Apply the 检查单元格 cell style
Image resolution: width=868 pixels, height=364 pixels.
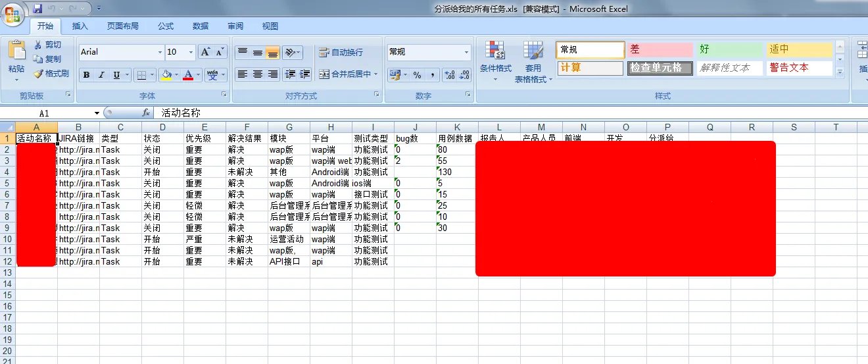pyautogui.click(x=660, y=68)
